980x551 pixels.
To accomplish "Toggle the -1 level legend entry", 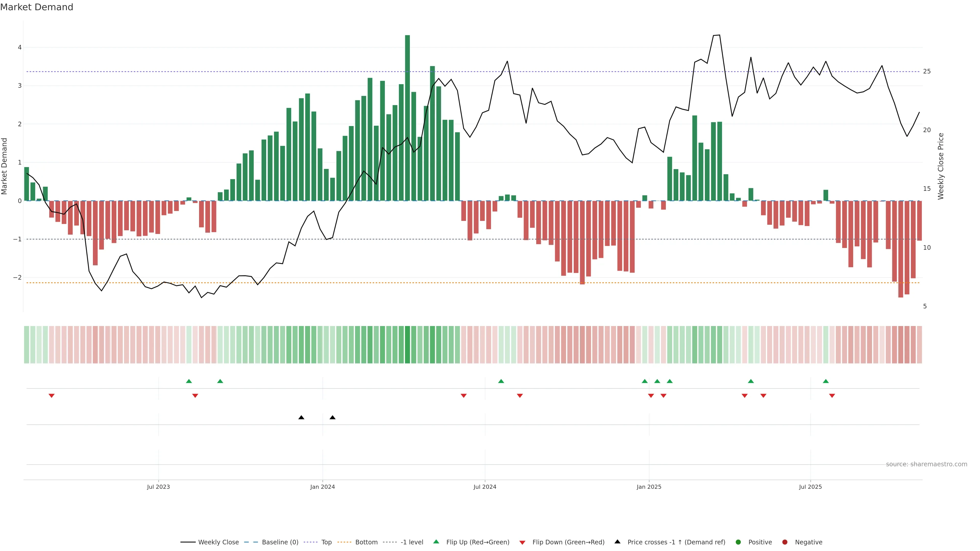I will tap(412, 542).
